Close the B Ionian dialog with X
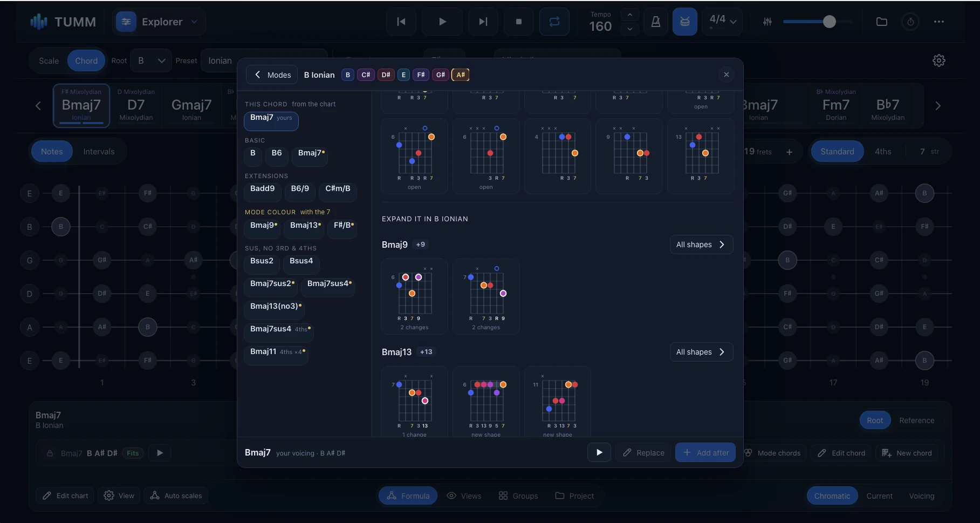 pyautogui.click(x=727, y=74)
